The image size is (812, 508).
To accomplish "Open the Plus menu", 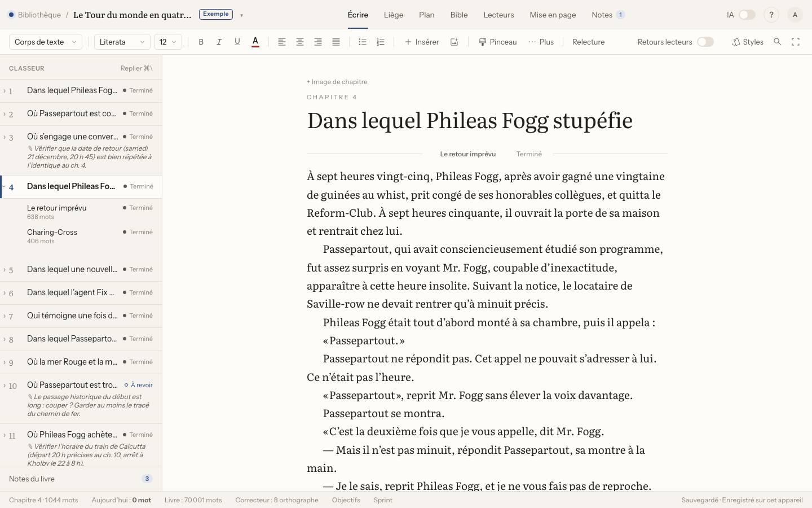I will [541, 42].
